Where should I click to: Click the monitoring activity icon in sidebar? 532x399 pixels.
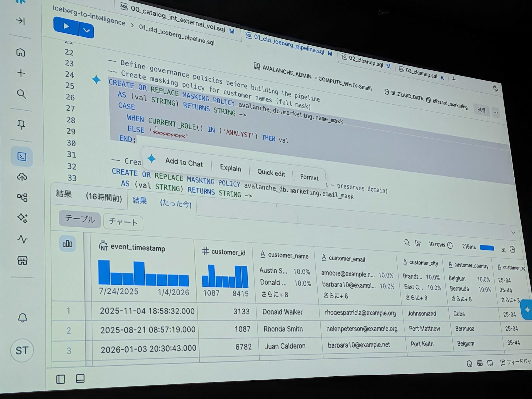pyautogui.click(x=22, y=239)
